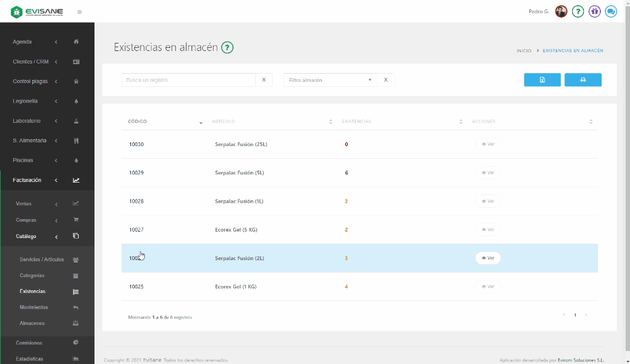
Task: Clear the search field with X button
Action: [x=264, y=80]
